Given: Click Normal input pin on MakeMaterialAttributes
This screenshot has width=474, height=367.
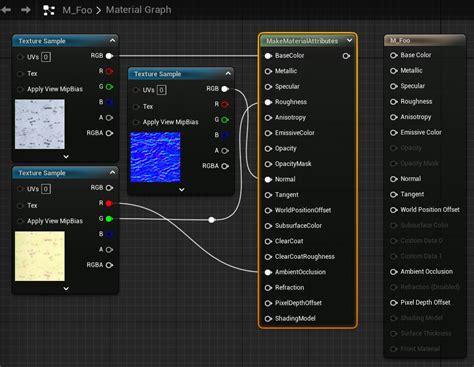Looking at the screenshot, I should click(x=268, y=180).
